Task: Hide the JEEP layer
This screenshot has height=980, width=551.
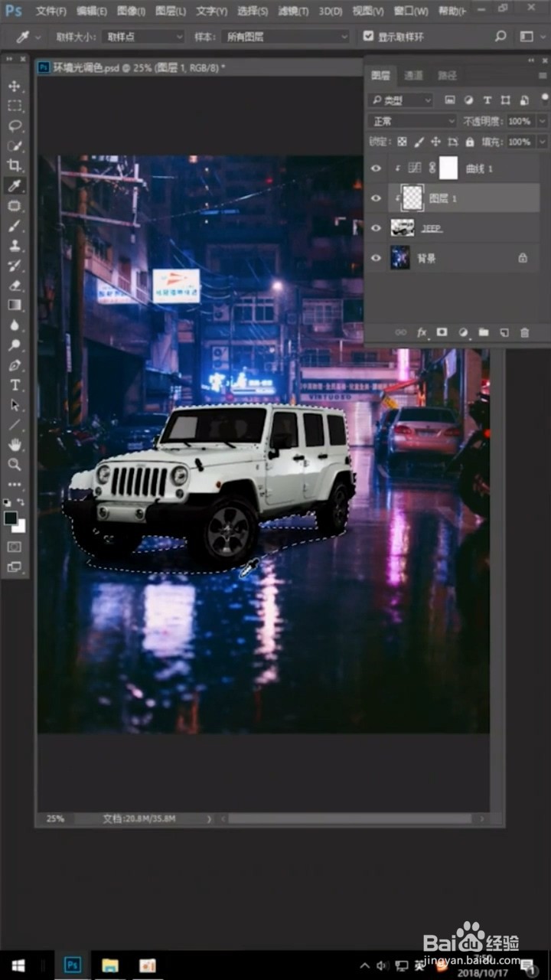Action: (376, 228)
